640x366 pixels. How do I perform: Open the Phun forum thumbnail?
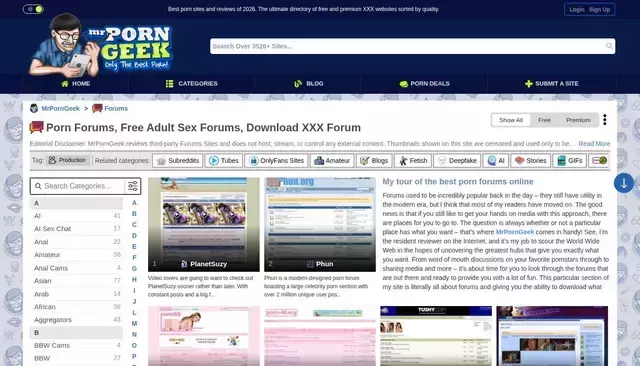(320, 224)
